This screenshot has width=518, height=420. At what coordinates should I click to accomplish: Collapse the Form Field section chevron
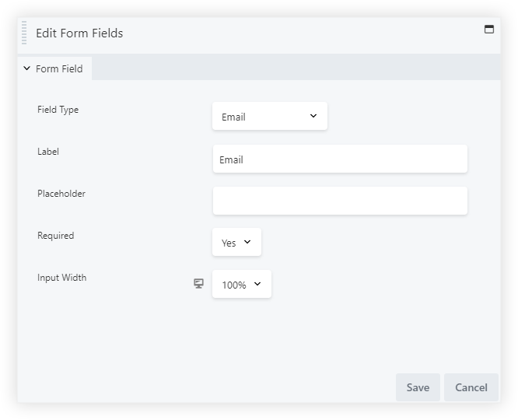click(x=26, y=68)
